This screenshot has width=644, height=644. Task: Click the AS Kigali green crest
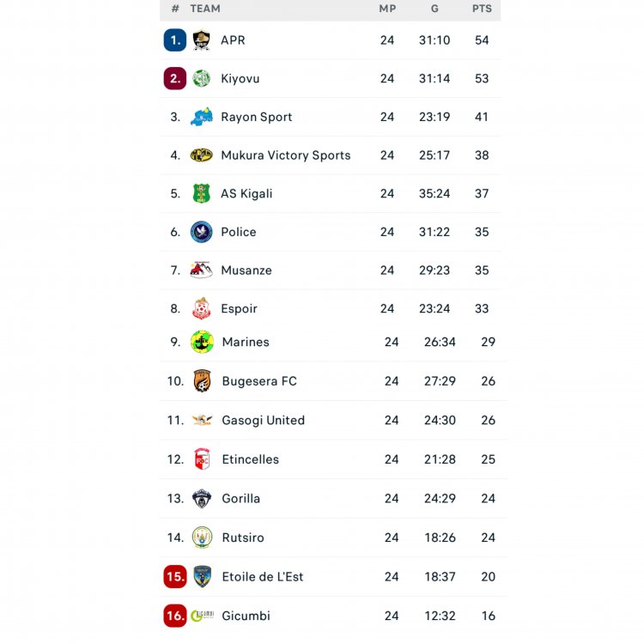pyautogui.click(x=201, y=194)
